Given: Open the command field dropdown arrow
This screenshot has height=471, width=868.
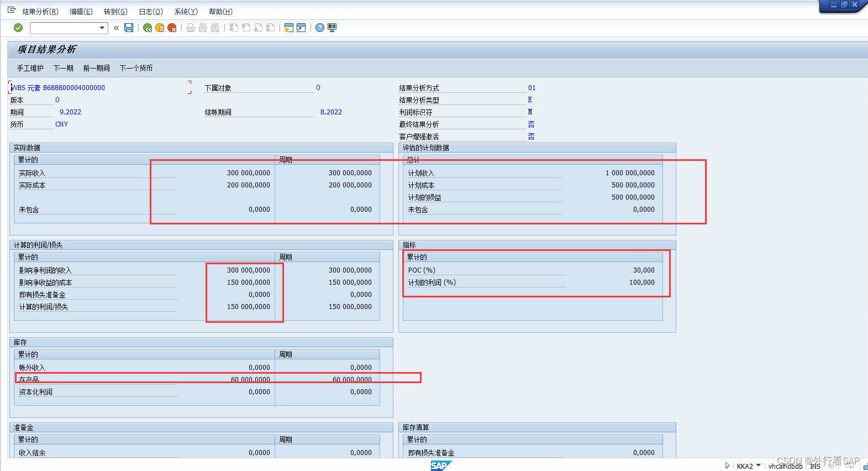Looking at the screenshot, I should [102, 28].
